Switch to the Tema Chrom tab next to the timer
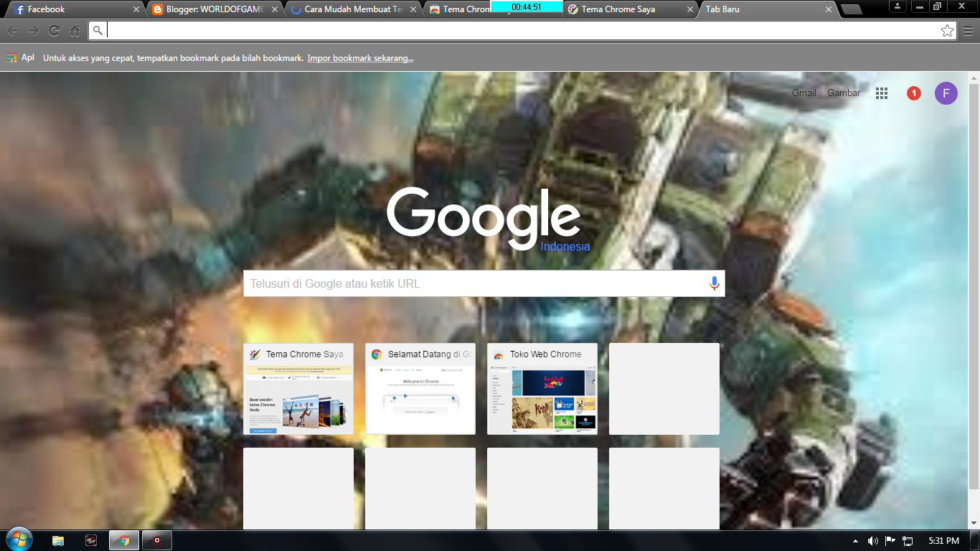 [x=459, y=9]
